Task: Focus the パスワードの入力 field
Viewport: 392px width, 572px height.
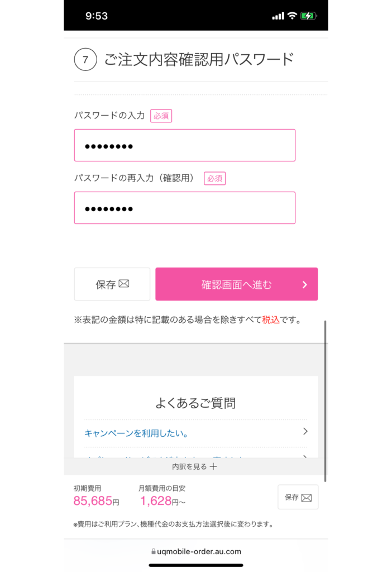Action: coord(184,145)
